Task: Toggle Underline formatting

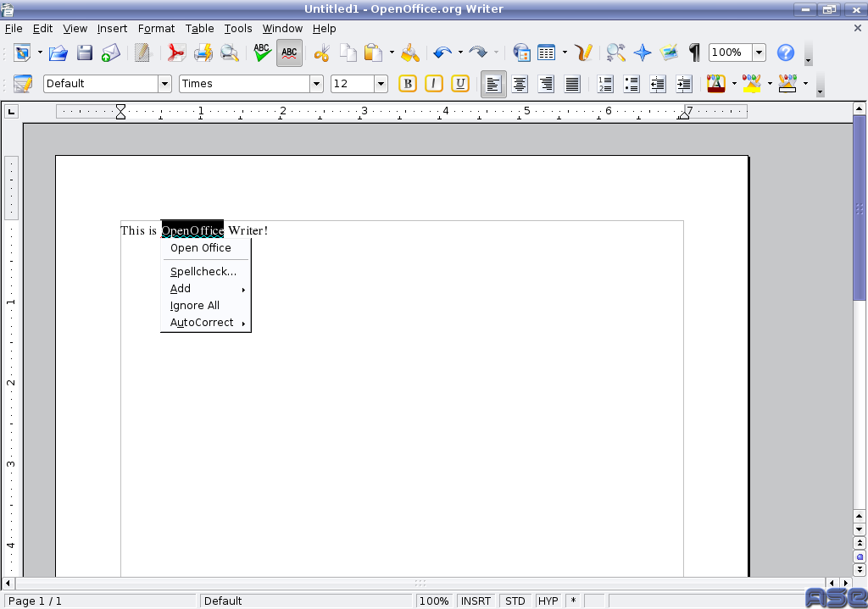Action: 460,84
